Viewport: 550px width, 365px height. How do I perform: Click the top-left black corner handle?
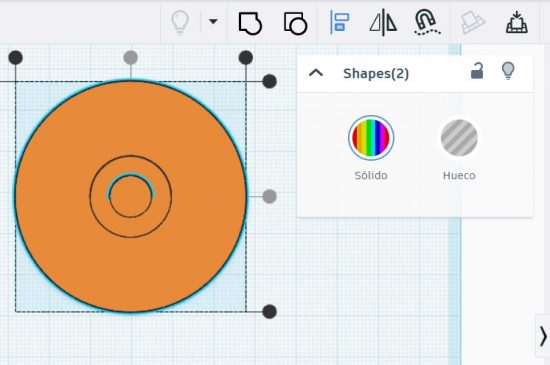(x=15, y=58)
